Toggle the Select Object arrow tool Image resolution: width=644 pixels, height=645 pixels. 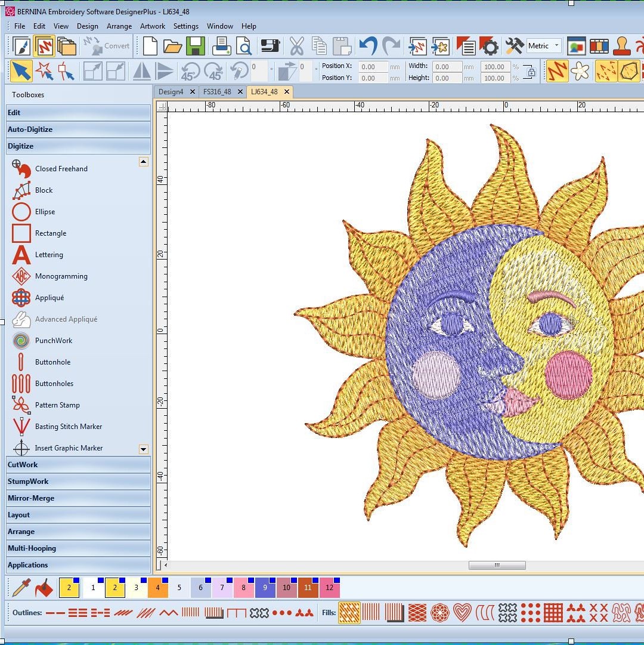(21, 71)
